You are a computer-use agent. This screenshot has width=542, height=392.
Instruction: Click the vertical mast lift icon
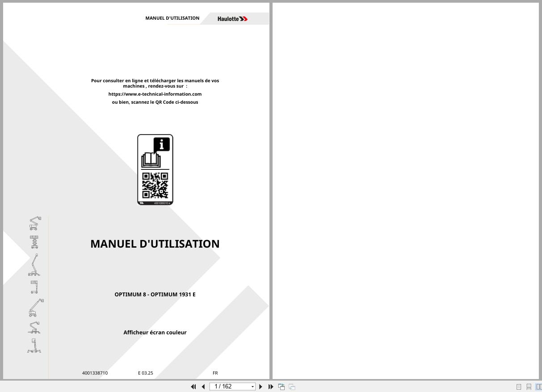pos(34,287)
